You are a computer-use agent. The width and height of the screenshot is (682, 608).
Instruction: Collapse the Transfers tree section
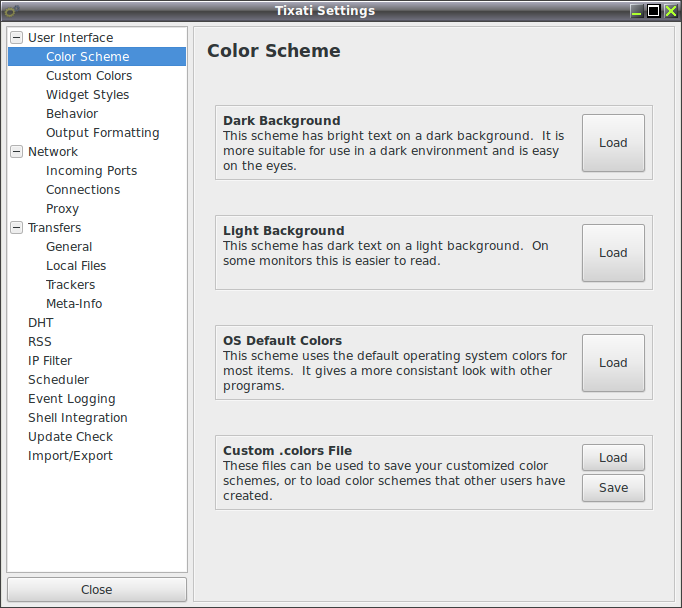tap(17, 227)
